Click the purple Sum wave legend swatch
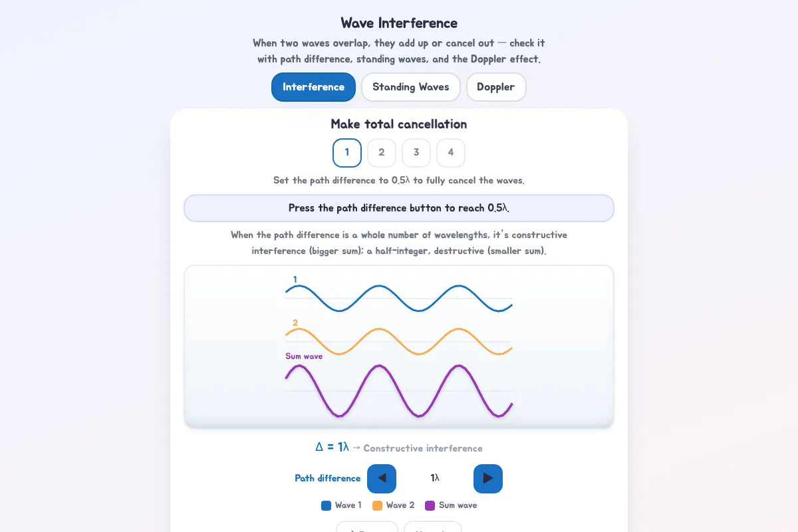798x532 pixels. [x=430, y=505]
